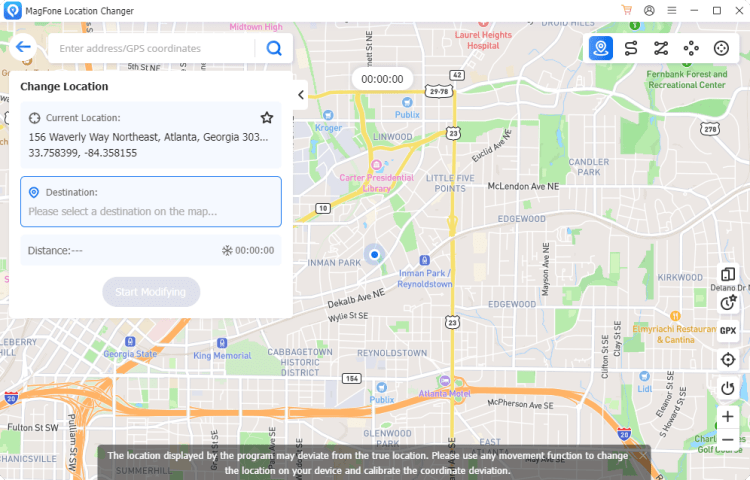The width and height of the screenshot is (750, 480).
Task: Go back using the left arrow button
Action: (x=23, y=47)
